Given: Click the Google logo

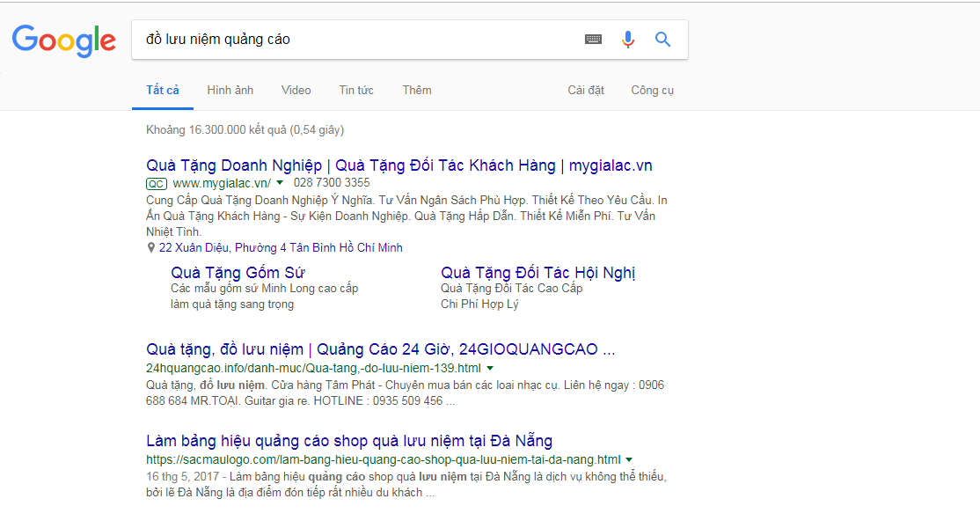Looking at the screenshot, I should pos(63,40).
